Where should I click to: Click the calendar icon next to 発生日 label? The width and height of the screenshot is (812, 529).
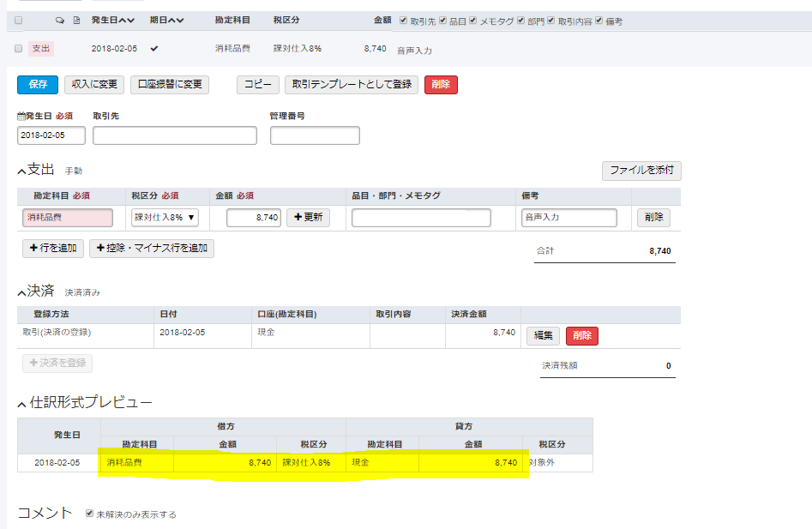(21, 114)
